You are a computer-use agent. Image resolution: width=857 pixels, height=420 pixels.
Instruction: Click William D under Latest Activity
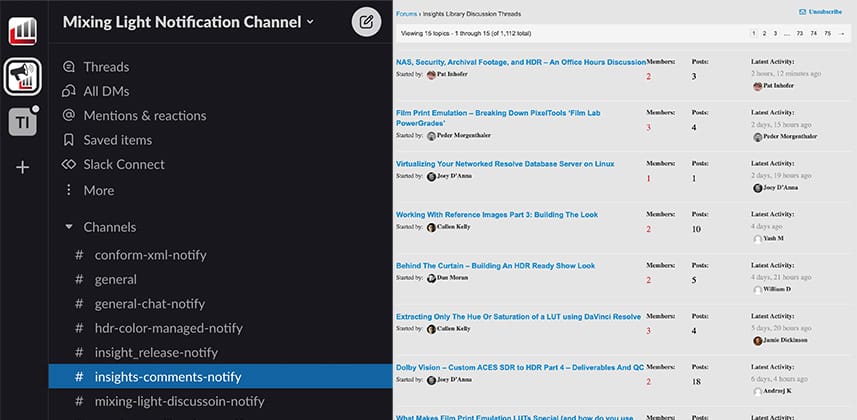[777, 289]
